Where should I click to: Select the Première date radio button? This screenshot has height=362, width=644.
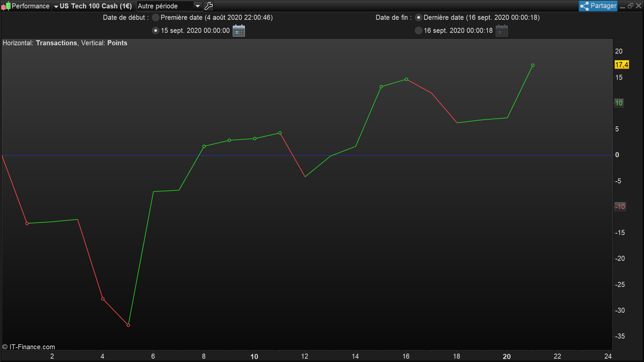(156, 17)
